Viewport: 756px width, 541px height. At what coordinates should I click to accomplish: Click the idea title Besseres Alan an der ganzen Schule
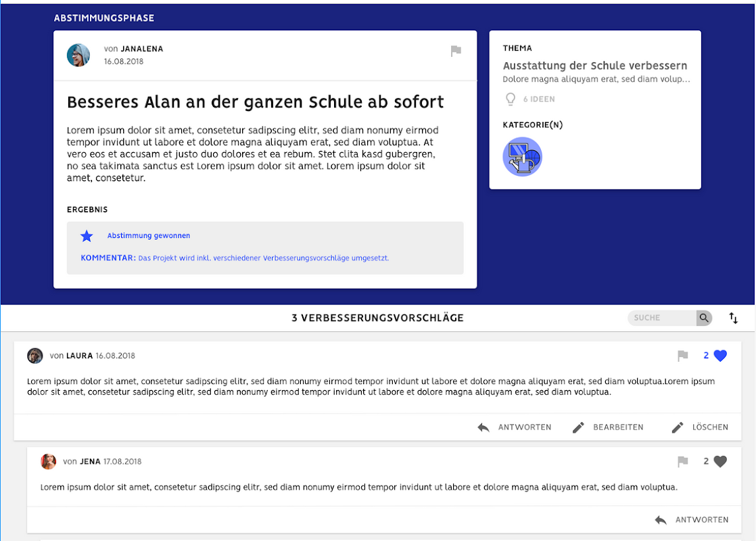pyautogui.click(x=255, y=102)
